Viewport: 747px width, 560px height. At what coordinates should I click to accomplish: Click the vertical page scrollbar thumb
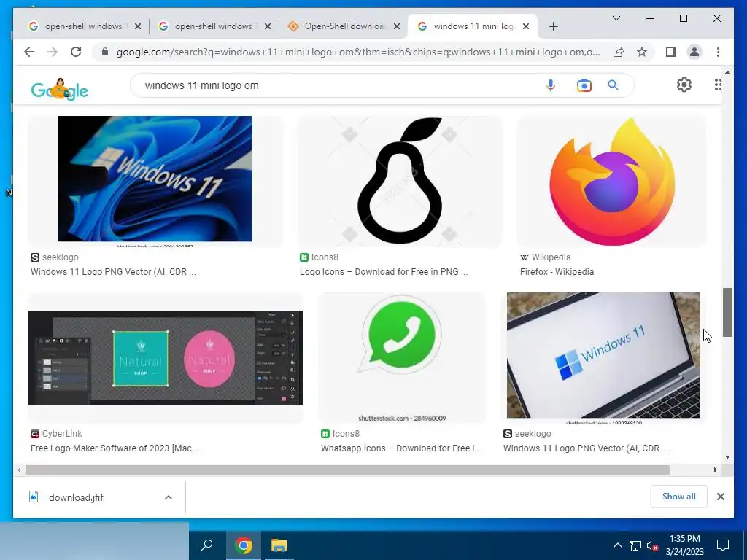727,312
